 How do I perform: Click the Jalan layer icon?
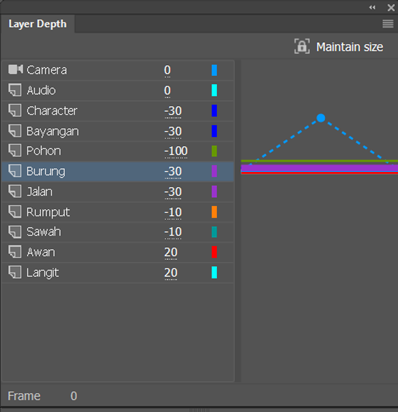(x=15, y=192)
